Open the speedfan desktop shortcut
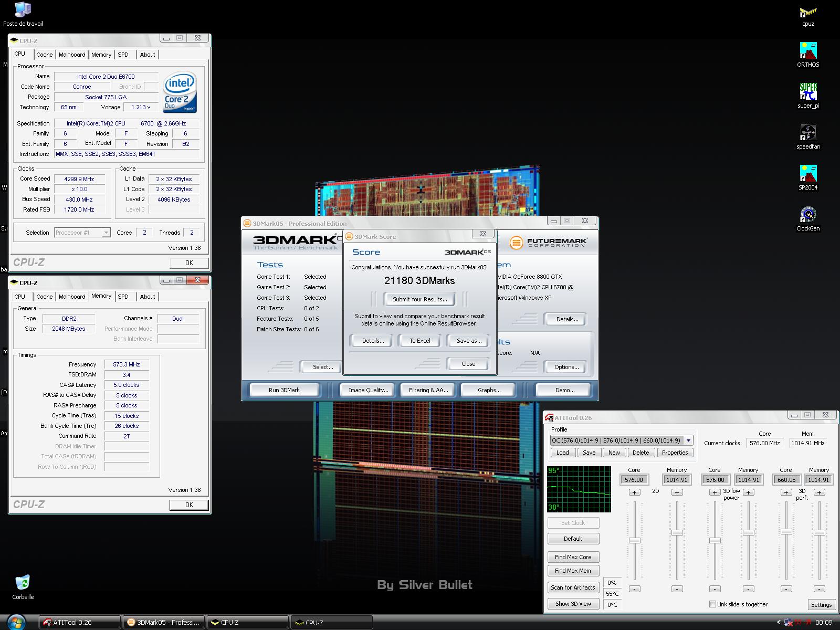The image size is (840, 630). point(808,137)
